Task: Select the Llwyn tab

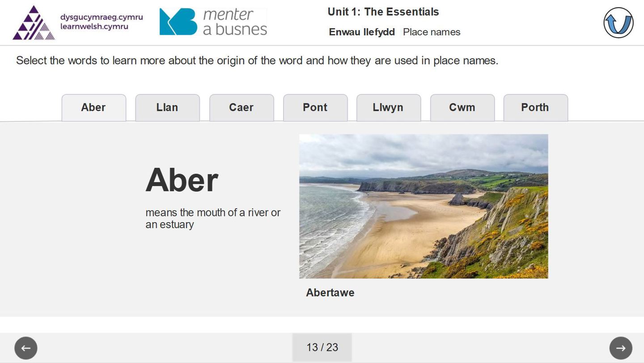Action: (x=388, y=107)
